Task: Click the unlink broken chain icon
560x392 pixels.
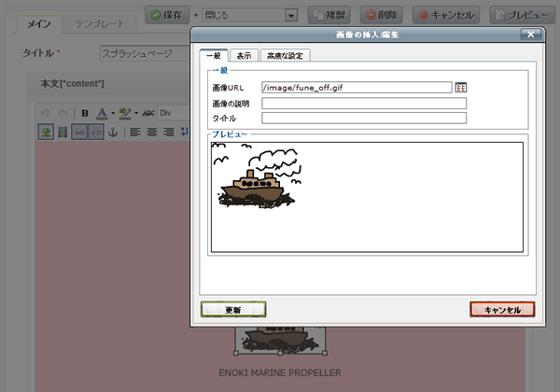Action: point(96,133)
